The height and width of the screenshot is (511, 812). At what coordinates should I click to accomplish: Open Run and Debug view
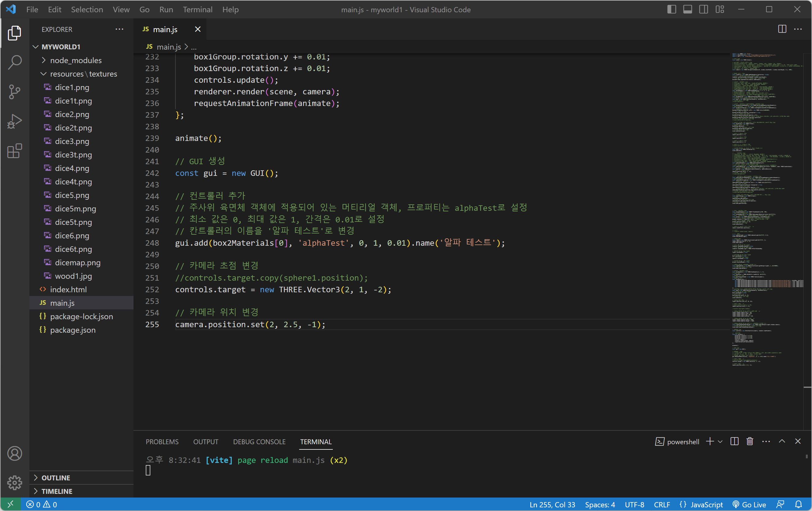click(14, 121)
